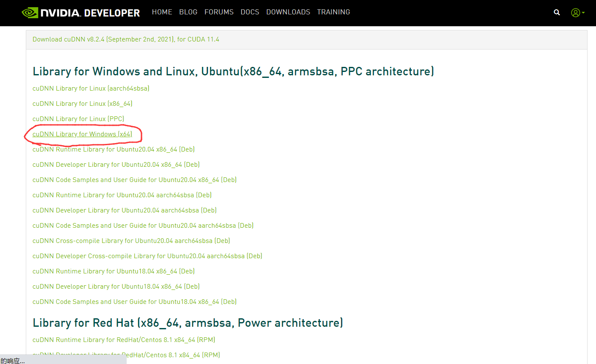Click the Library for Red Hat heading
The height and width of the screenshot is (364, 596).
(188, 323)
